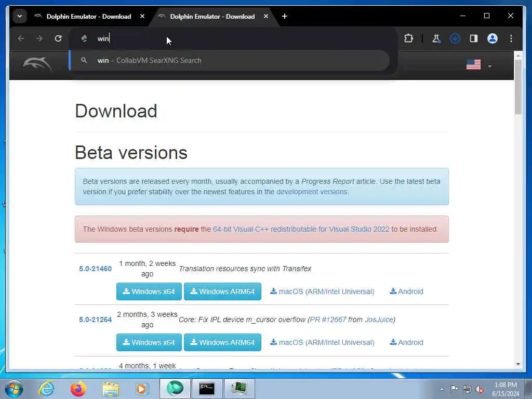Download macOS build for 5.0-21460
Screen dimensions: 532x399
pyautogui.click(x=322, y=291)
